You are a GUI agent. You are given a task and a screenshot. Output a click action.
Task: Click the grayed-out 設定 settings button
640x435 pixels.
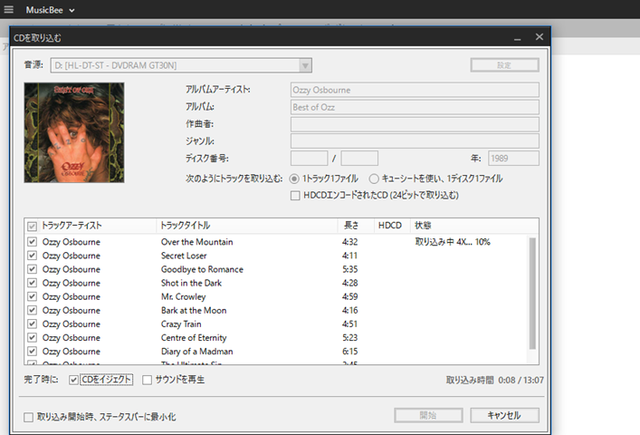click(x=504, y=65)
